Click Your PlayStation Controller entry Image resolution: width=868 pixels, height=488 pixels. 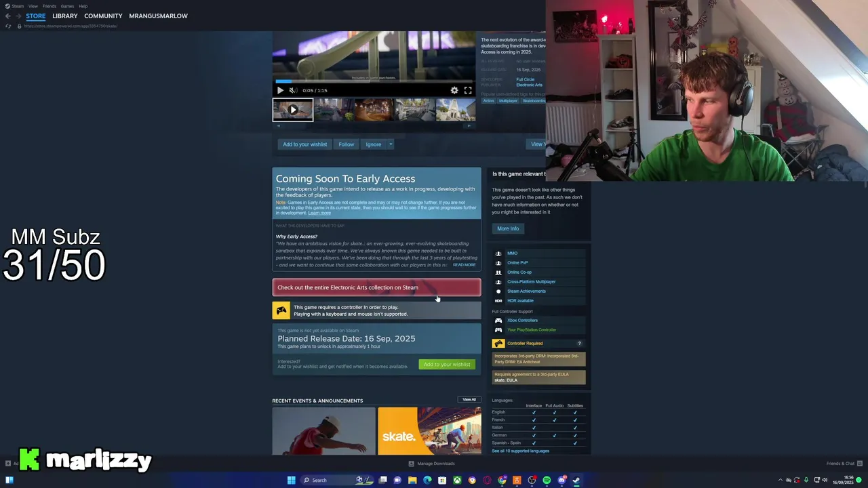point(532,330)
